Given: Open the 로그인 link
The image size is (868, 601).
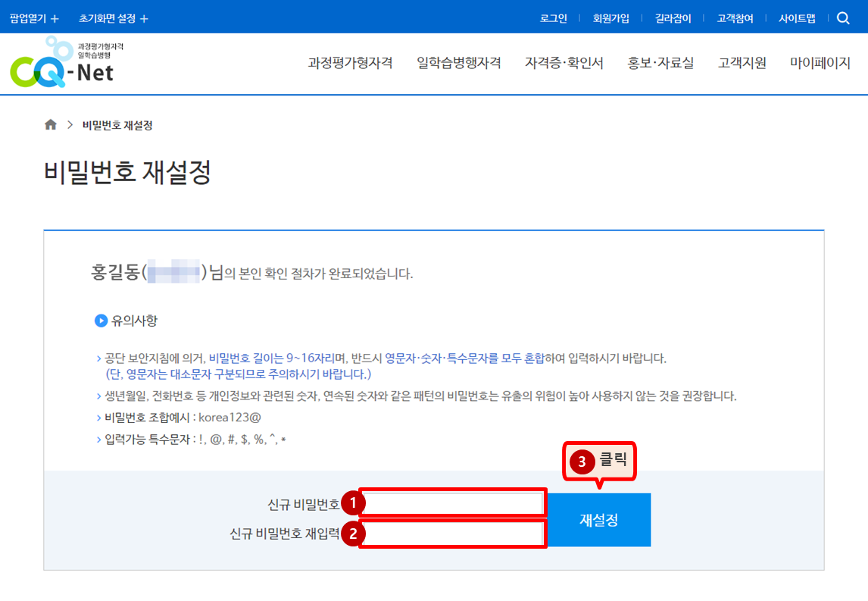Looking at the screenshot, I should tap(554, 18).
